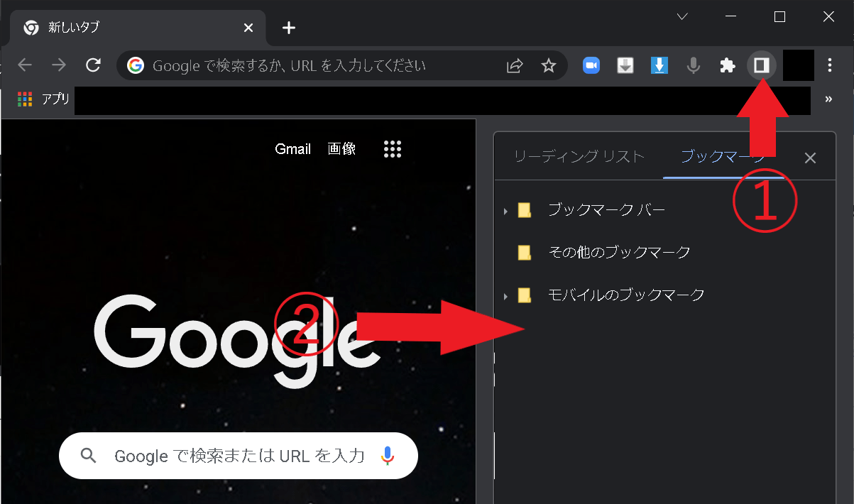The height and width of the screenshot is (504, 854).
Task: Open the tab search dropdown arrow
Action: tap(682, 17)
